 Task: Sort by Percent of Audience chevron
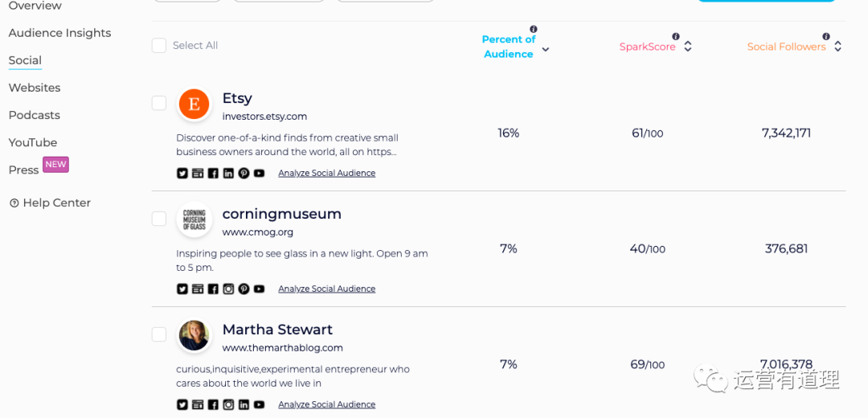pyautogui.click(x=546, y=50)
